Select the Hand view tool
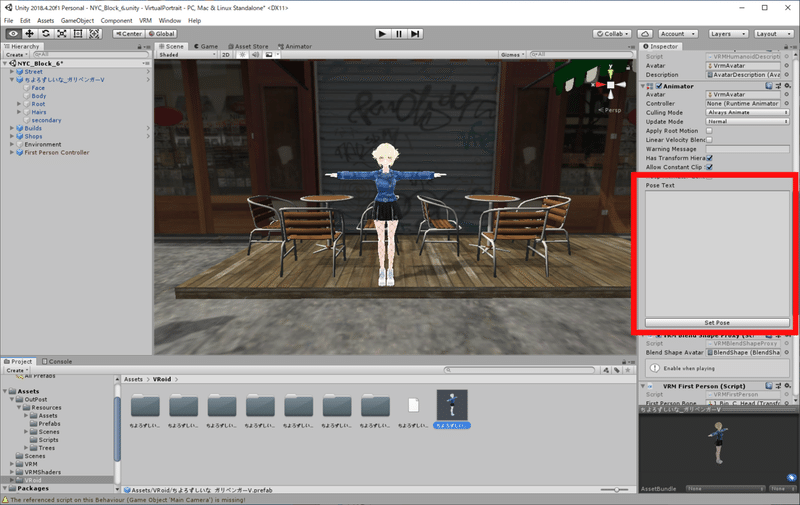This screenshot has width=800, height=505. click(14, 34)
